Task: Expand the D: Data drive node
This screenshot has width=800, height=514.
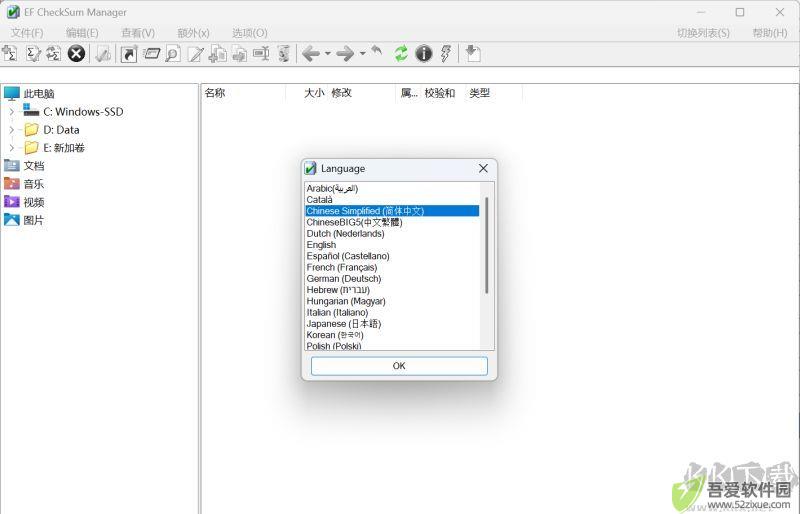Action: (x=12, y=130)
